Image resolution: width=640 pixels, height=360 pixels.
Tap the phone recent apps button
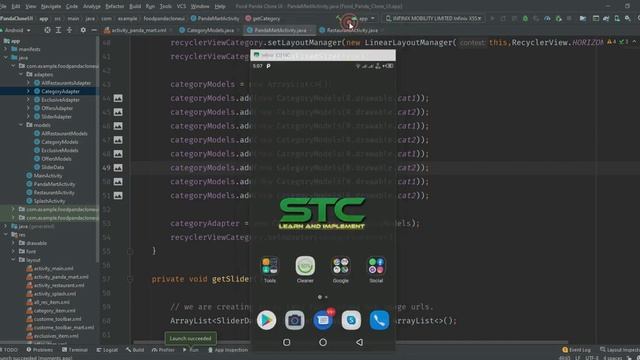coord(287,342)
